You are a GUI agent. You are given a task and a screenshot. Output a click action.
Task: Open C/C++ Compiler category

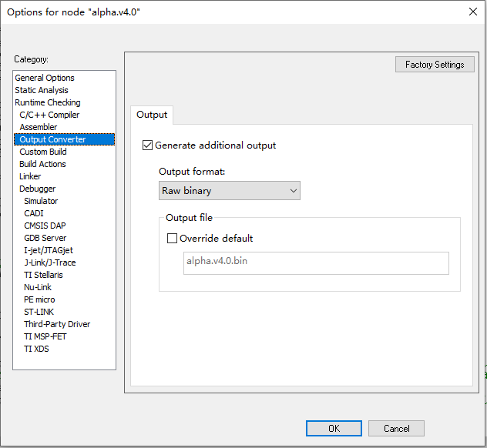[49, 115]
